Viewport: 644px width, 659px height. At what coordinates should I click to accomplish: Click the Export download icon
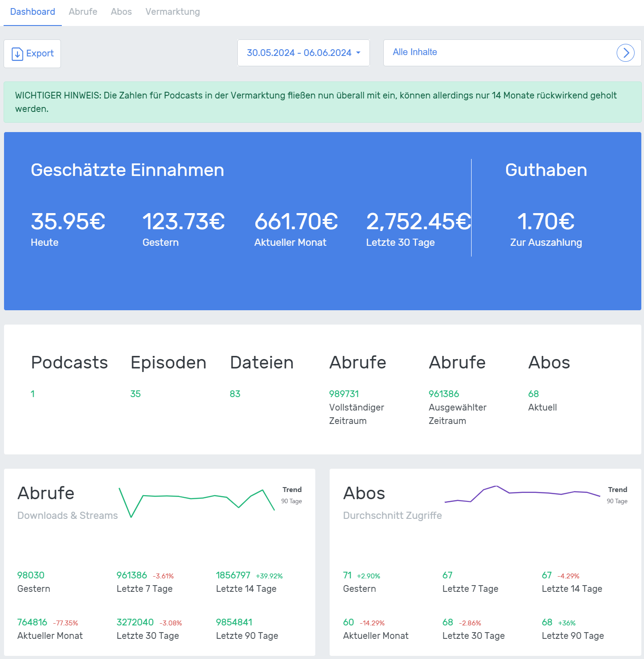pyautogui.click(x=17, y=54)
